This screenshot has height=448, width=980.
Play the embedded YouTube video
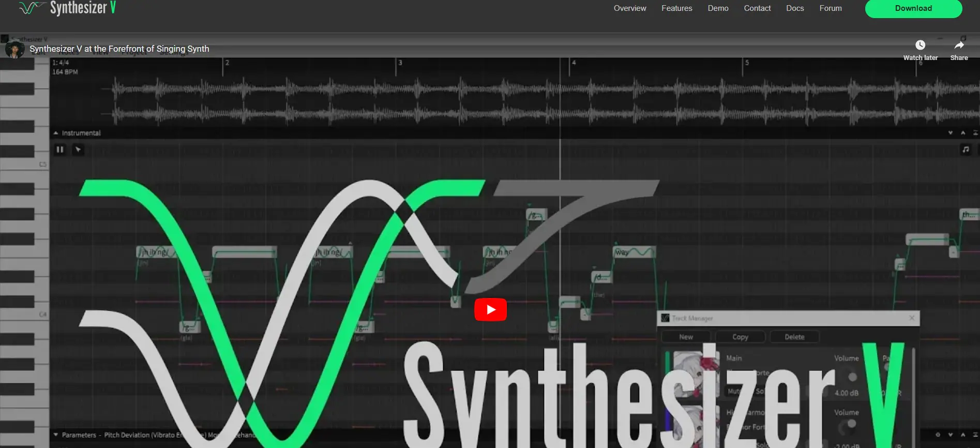(490, 309)
